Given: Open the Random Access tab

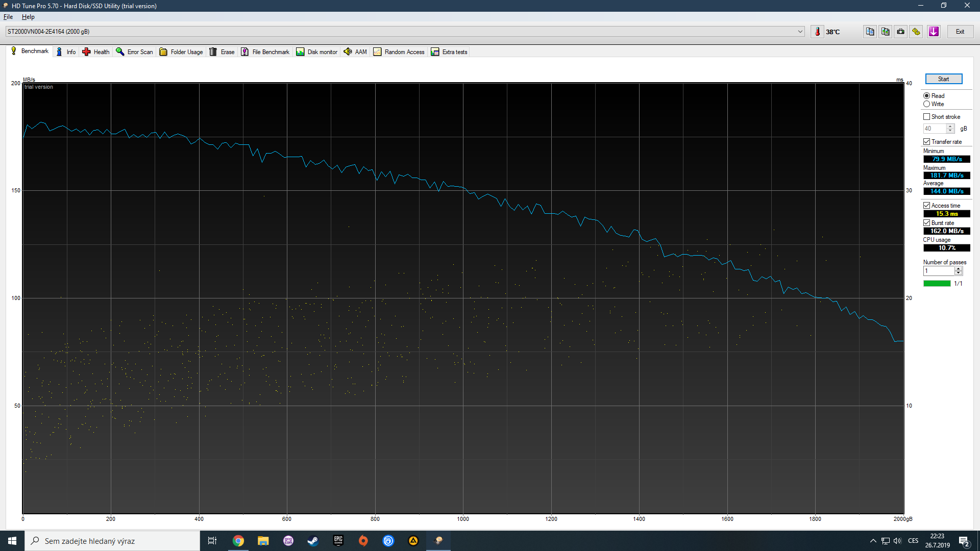Looking at the screenshot, I should [399, 52].
